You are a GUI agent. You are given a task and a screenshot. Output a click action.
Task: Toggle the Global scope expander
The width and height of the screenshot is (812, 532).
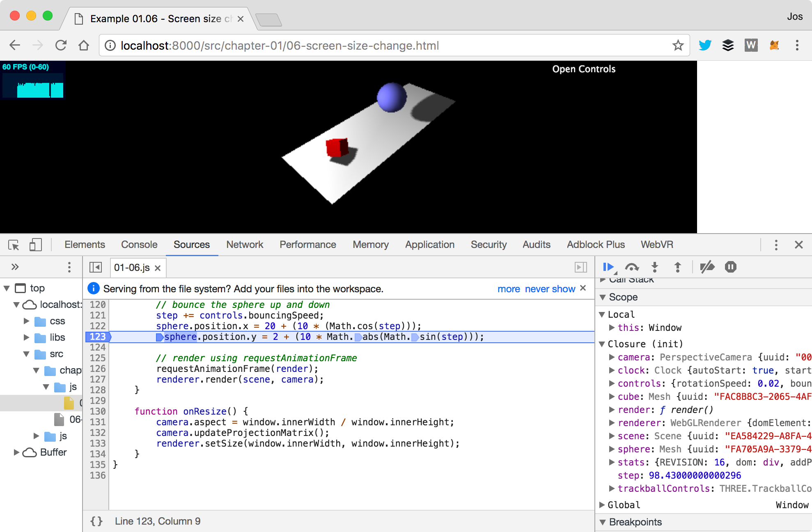coord(606,506)
